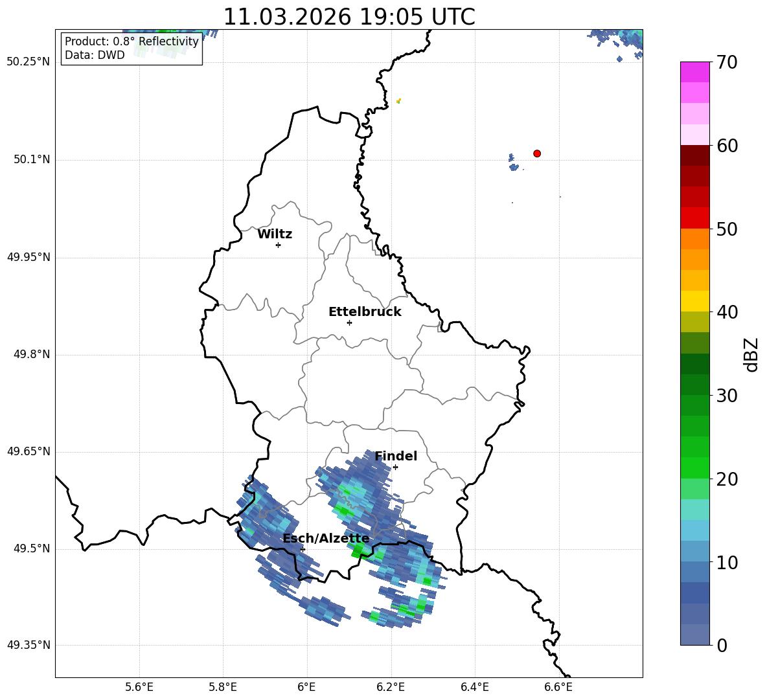Click the 6.2°E longitude label
The height and width of the screenshot is (700, 767).
(x=391, y=687)
